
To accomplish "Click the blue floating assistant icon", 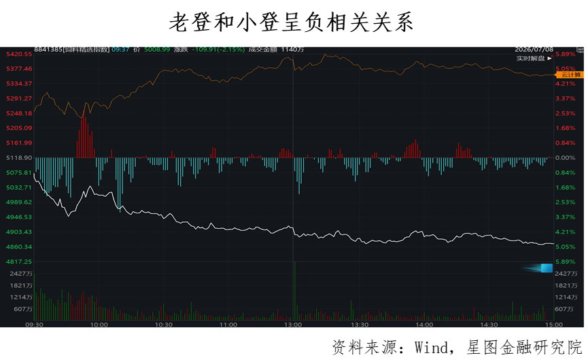I will (x=547, y=268).
